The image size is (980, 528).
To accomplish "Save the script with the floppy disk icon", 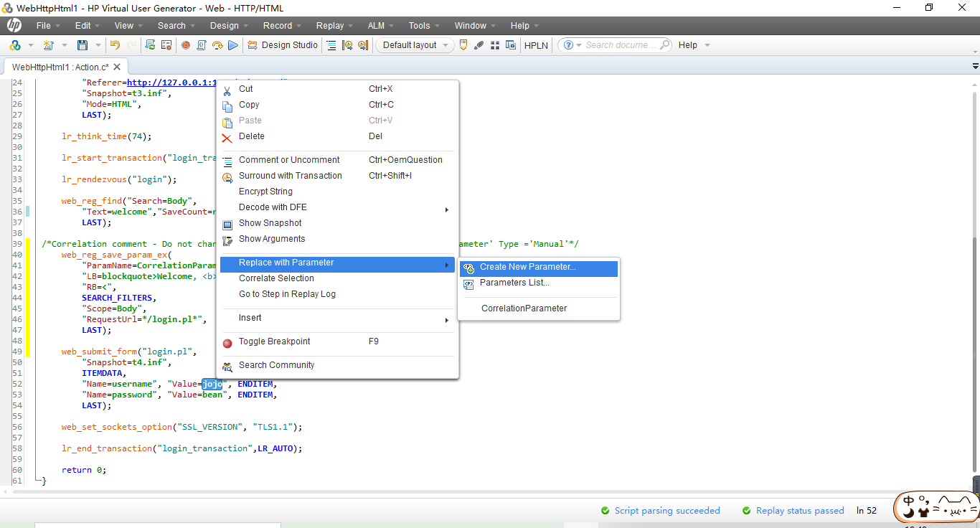I will click(x=83, y=45).
